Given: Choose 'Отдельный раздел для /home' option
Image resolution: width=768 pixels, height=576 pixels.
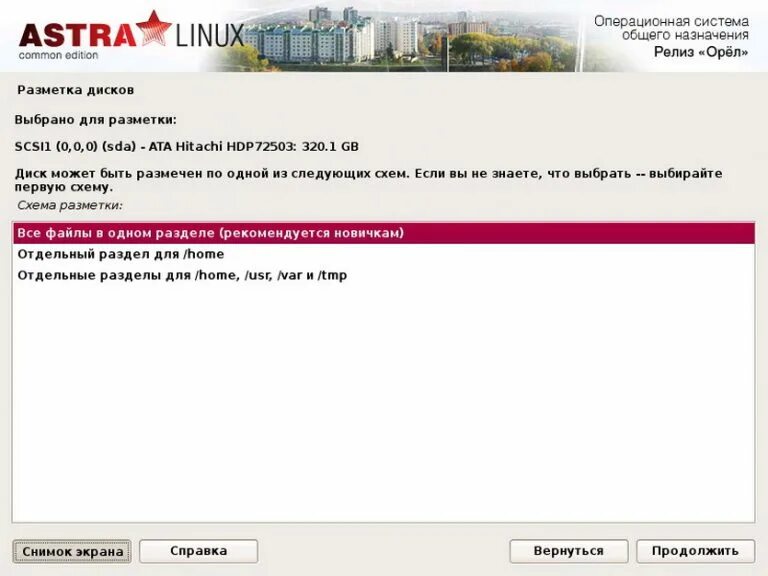Looking at the screenshot, I should click(x=383, y=254).
